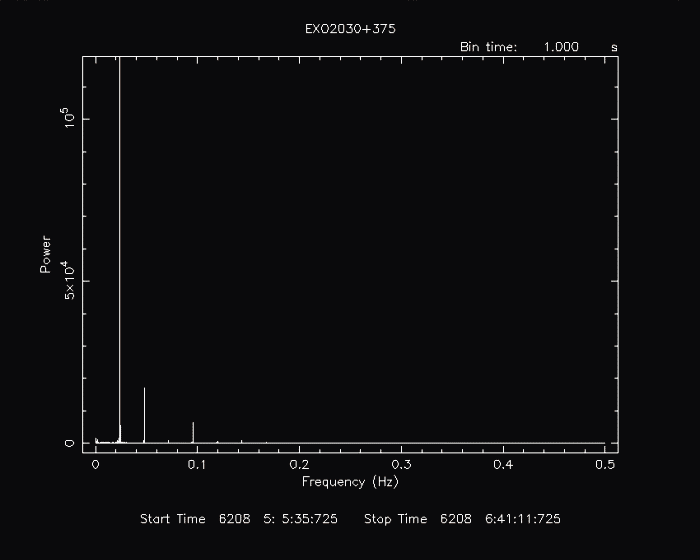Click the Power y-axis label
Image resolution: width=700 pixels, height=560 pixels.
[x=45, y=254]
